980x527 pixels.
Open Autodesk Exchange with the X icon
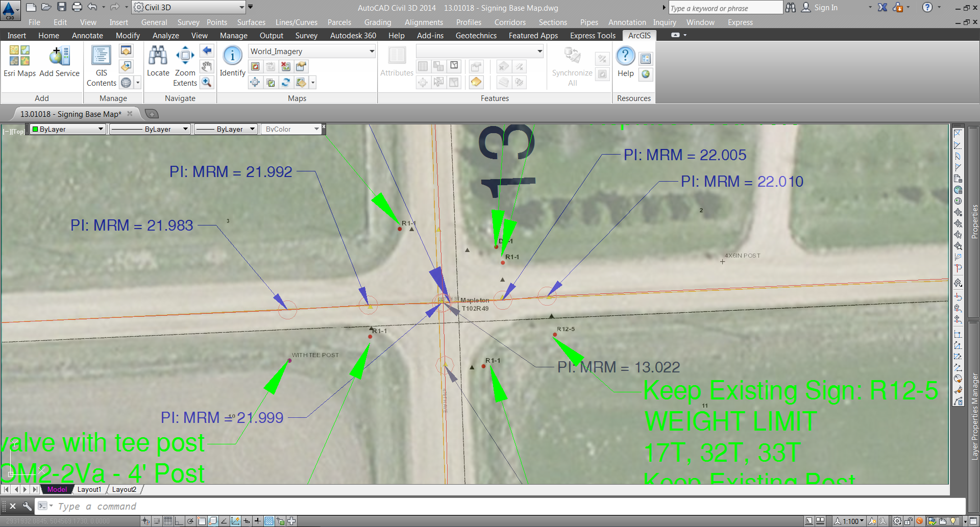pyautogui.click(x=882, y=8)
